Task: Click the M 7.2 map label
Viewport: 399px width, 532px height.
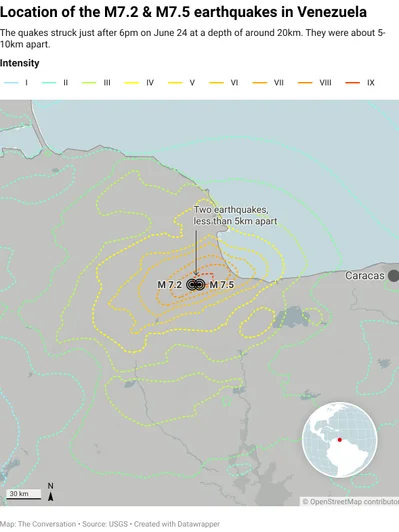Action: [170, 285]
